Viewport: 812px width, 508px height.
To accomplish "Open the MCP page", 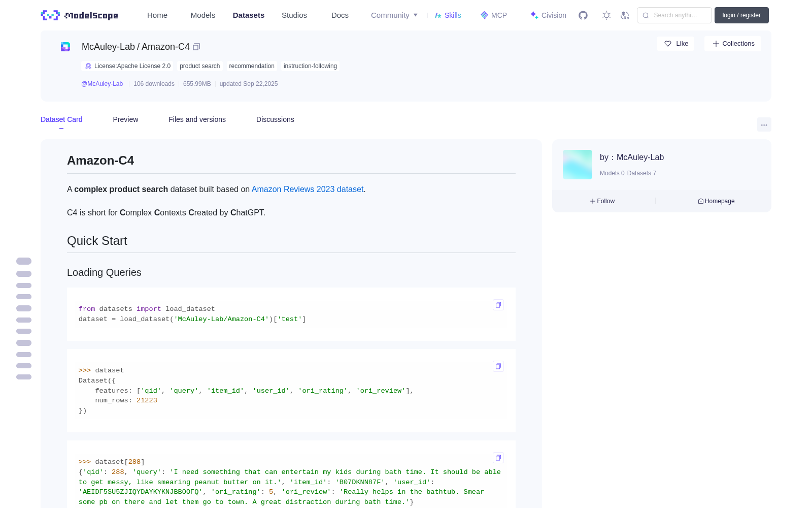I will click(493, 15).
